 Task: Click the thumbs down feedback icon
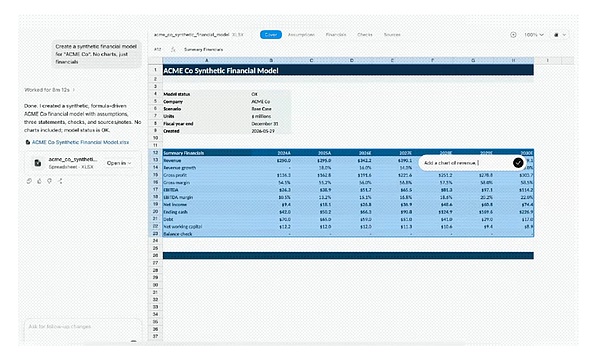pos(49,181)
